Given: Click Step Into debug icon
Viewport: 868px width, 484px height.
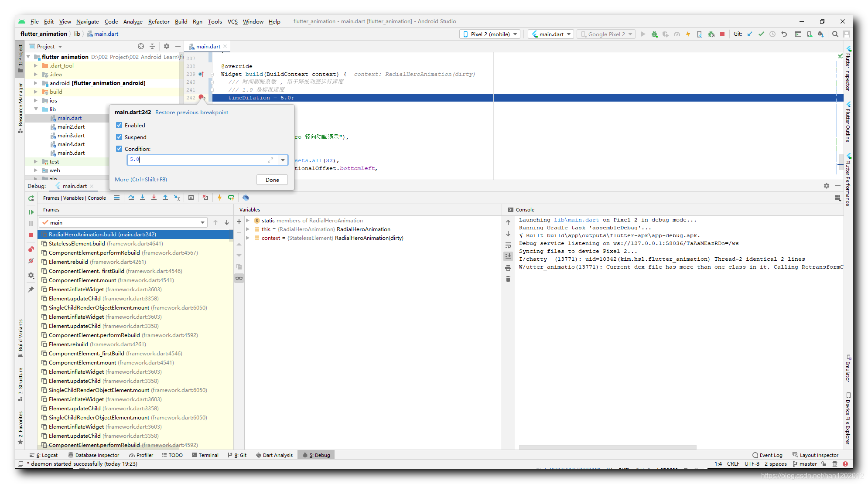Looking at the screenshot, I should (x=143, y=198).
